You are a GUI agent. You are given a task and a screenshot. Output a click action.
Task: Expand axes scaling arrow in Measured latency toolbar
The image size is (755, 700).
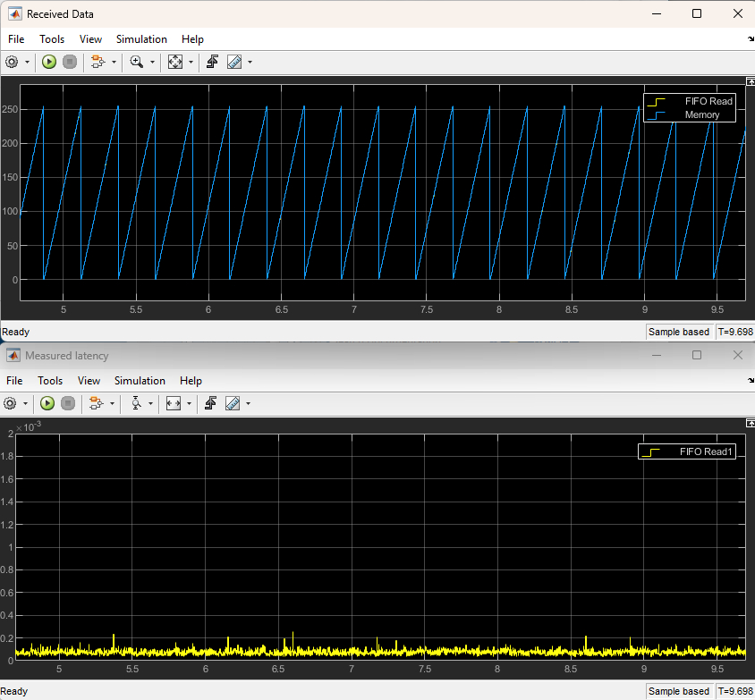click(190, 404)
